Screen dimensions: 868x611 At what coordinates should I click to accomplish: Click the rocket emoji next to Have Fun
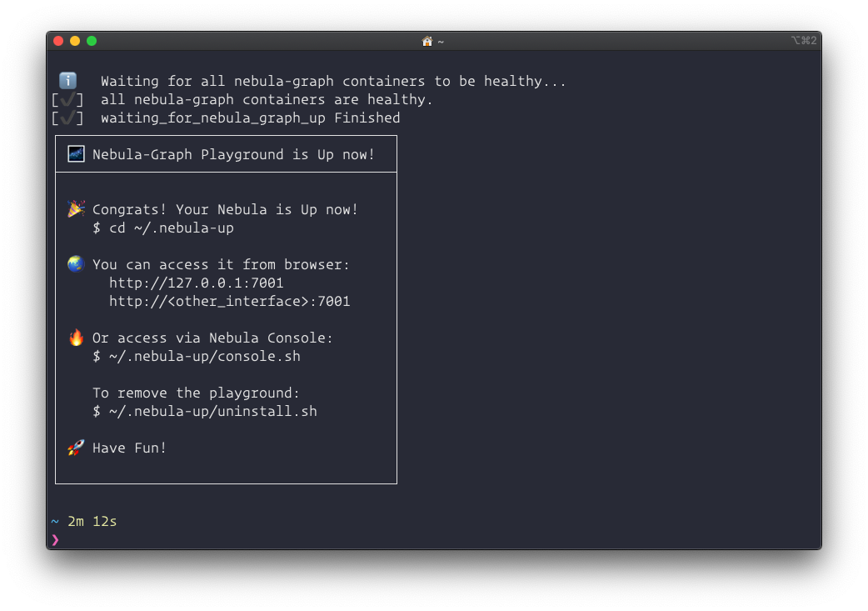point(76,448)
